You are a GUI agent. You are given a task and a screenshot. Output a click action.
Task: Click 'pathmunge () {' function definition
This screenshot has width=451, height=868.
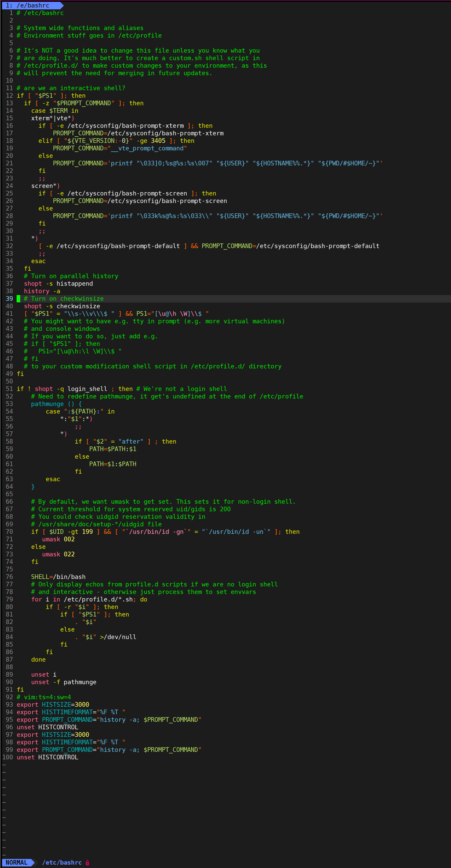(56, 404)
